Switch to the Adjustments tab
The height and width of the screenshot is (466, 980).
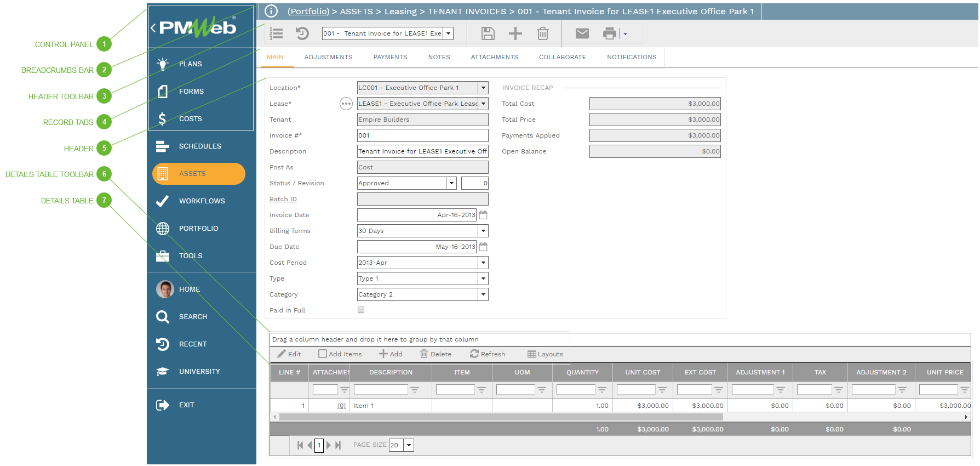(329, 57)
